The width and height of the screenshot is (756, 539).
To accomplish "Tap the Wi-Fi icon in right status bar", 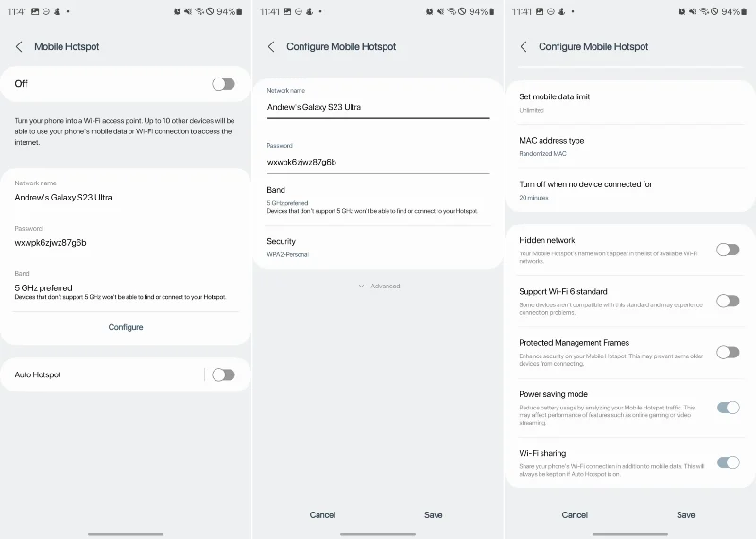I will coord(704,11).
